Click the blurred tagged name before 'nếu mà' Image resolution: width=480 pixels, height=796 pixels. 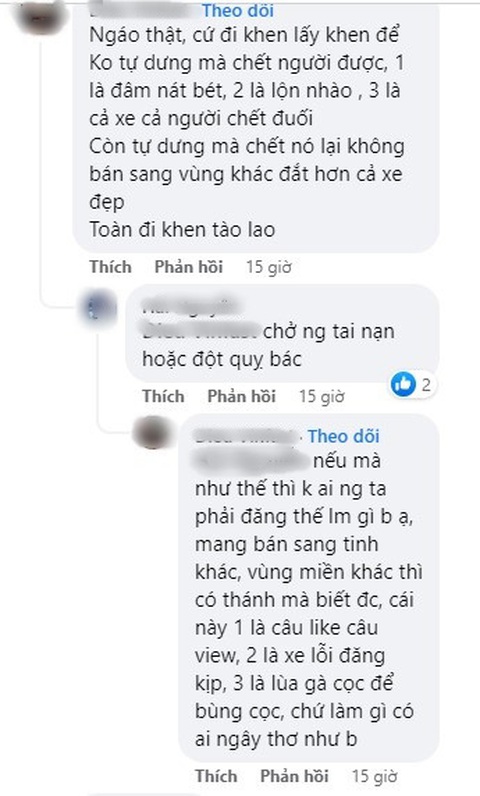point(252,460)
